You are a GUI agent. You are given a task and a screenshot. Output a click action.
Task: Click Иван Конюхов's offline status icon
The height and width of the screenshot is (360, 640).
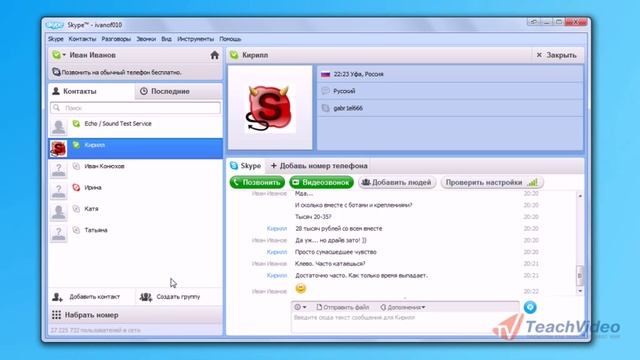click(76, 166)
